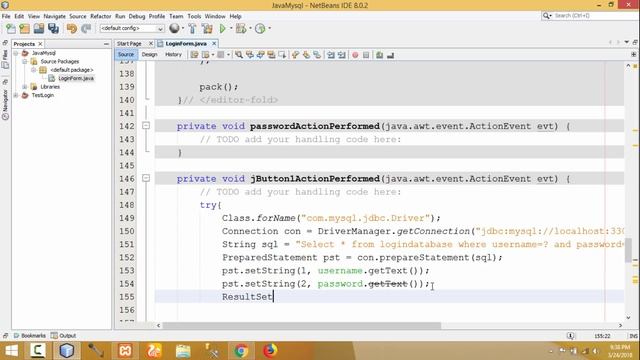The width and height of the screenshot is (640, 360).
Task: Collapse the Source Packages node
Action: [24, 62]
